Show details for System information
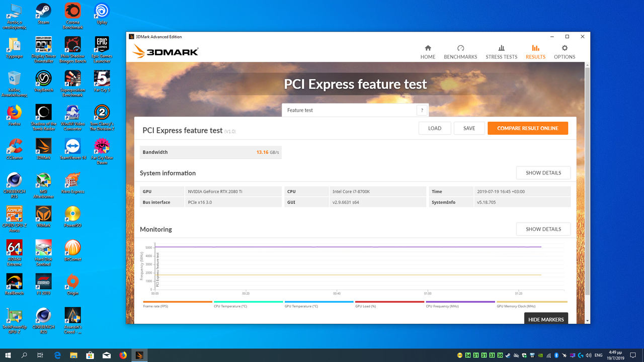 (543, 173)
